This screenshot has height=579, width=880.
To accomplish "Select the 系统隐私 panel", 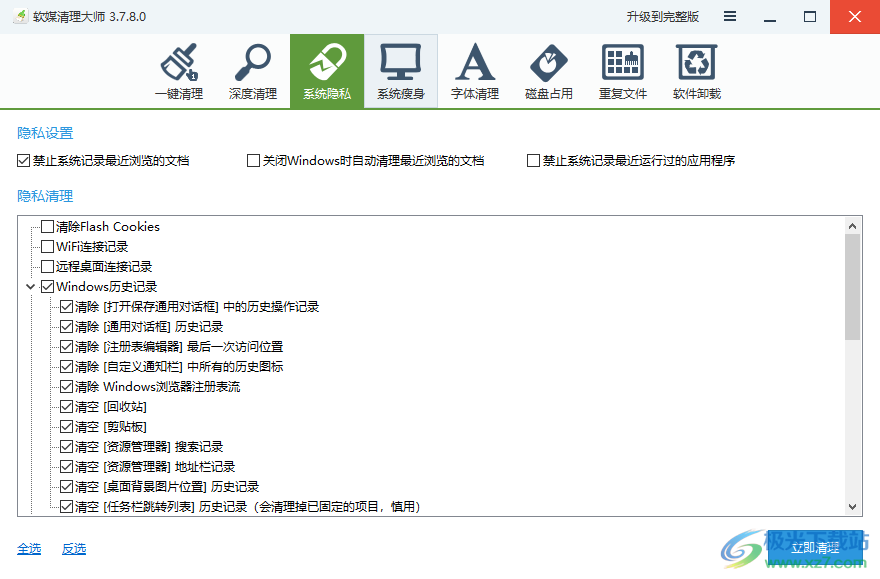I will tap(326, 70).
